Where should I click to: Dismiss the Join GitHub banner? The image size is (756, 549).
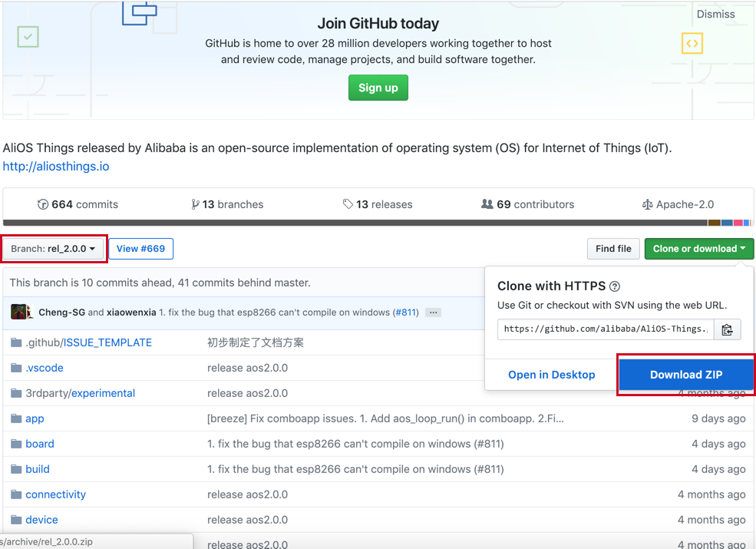(715, 14)
